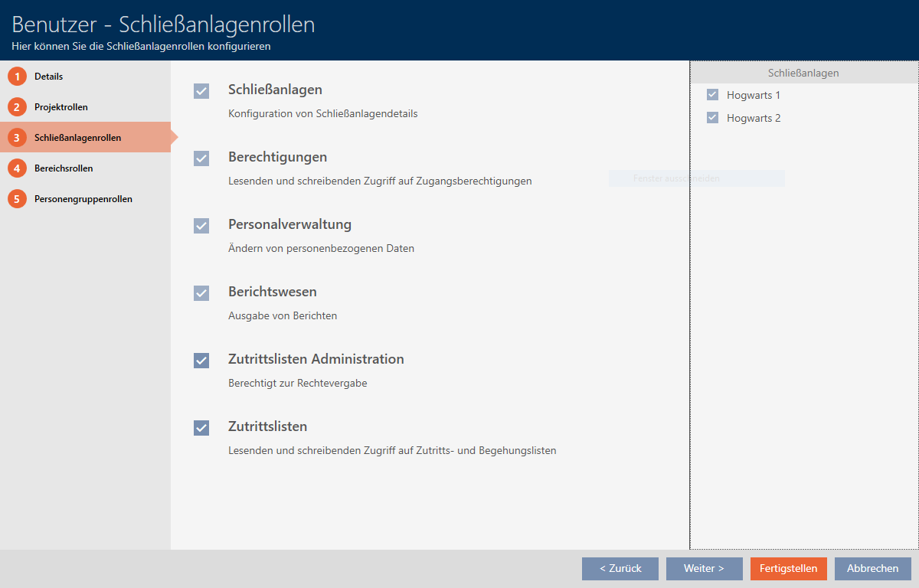Click the number 5 badge beside Personengruppenrollen
Screen dimensions: 919x588
(17, 199)
